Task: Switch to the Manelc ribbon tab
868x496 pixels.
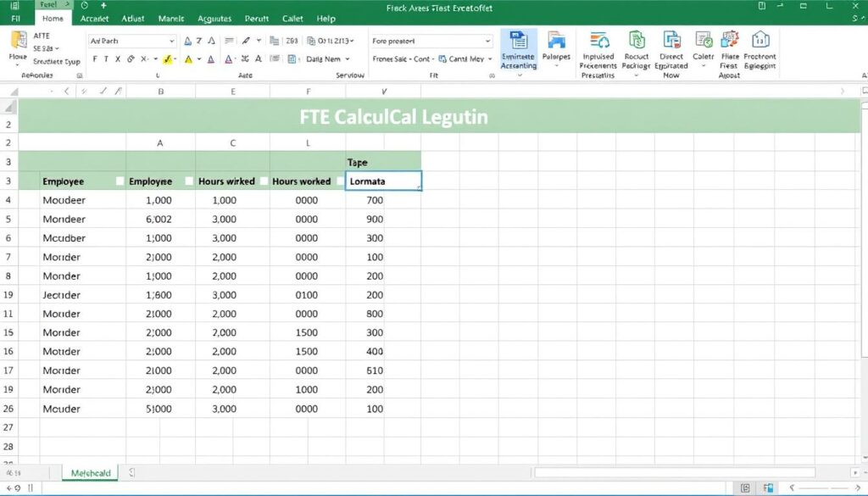Action: pyautogui.click(x=171, y=19)
